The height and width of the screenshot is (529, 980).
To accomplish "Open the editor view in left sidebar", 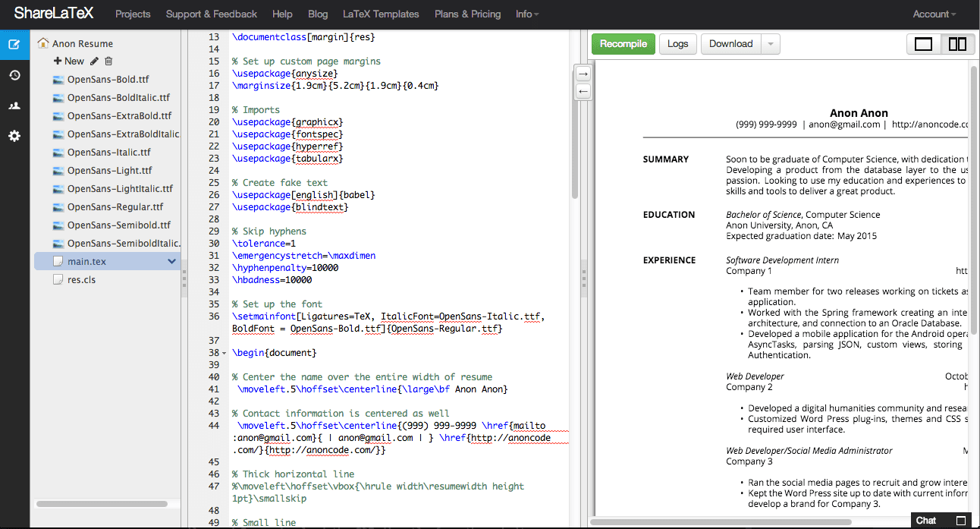I will point(14,44).
